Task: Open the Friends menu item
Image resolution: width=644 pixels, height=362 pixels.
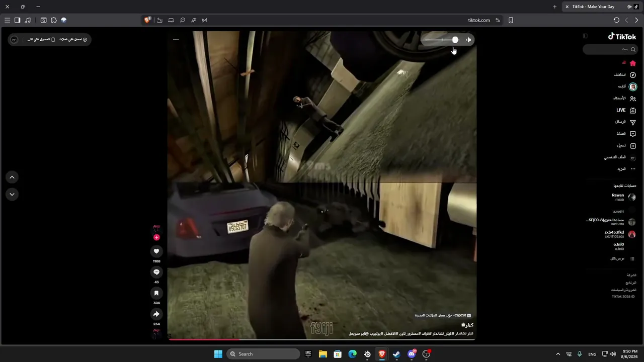Action: click(624, 99)
